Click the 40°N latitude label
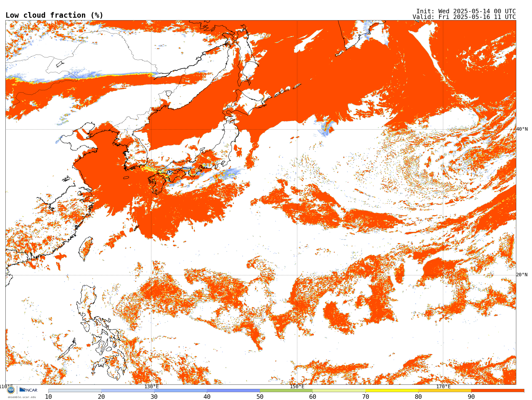The height and width of the screenshot is (400, 532). 522,129
